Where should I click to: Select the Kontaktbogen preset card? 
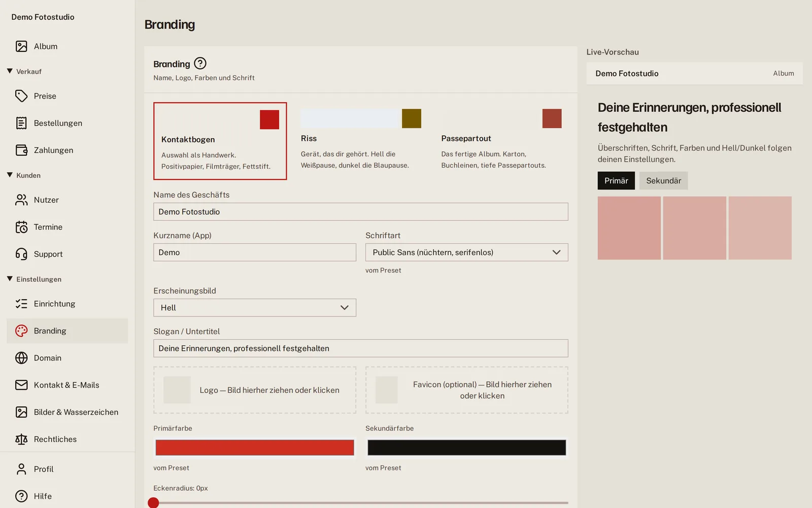tap(220, 141)
